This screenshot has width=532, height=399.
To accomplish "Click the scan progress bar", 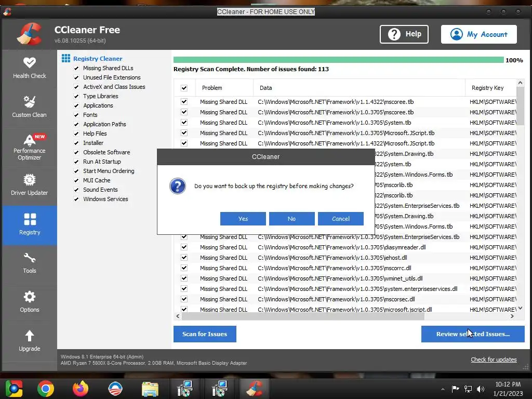I will pos(339,60).
